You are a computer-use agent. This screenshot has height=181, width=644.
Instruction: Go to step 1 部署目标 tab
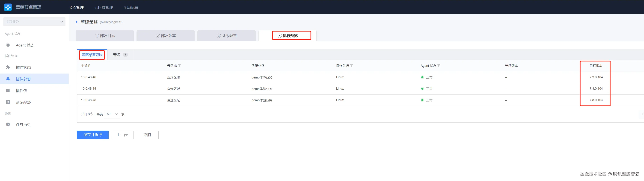(105, 36)
